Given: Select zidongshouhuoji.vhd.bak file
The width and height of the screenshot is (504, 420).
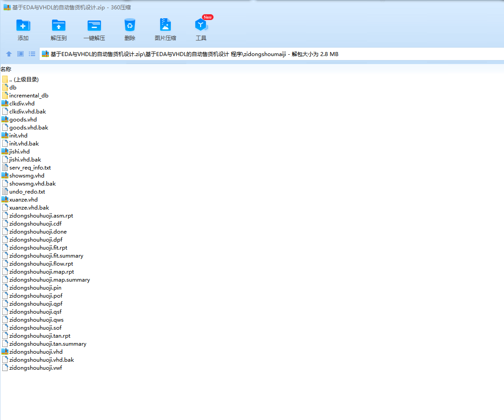Looking at the screenshot, I should pyautogui.click(x=38, y=360).
